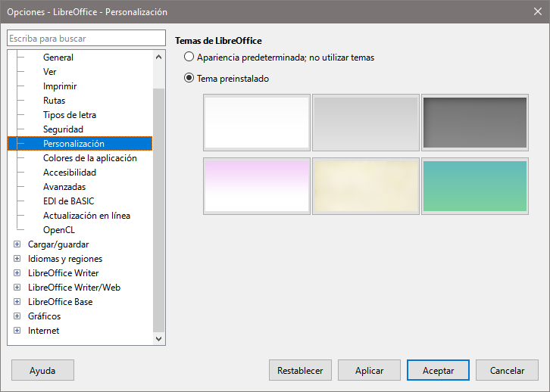Expand the Cargar/guardar tree node
Viewport: 550px width, 392px height.
(x=17, y=244)
